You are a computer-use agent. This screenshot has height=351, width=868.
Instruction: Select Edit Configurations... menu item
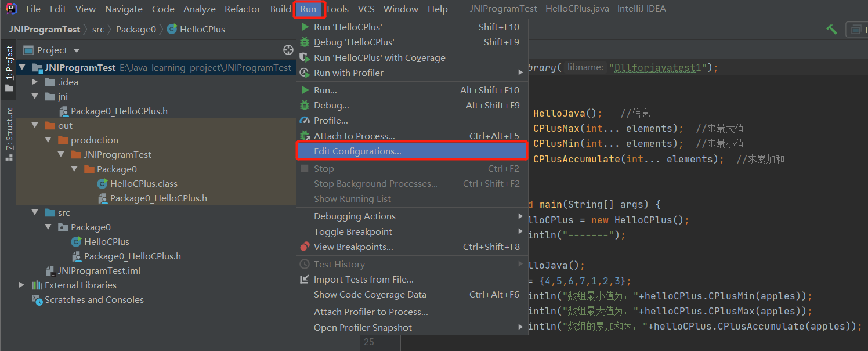(412, 151)
